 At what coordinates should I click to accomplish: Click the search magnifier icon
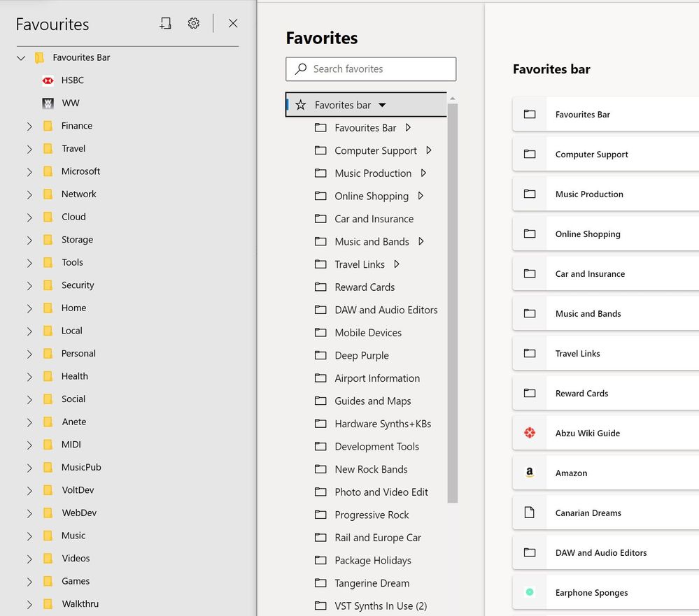[301, 69]
